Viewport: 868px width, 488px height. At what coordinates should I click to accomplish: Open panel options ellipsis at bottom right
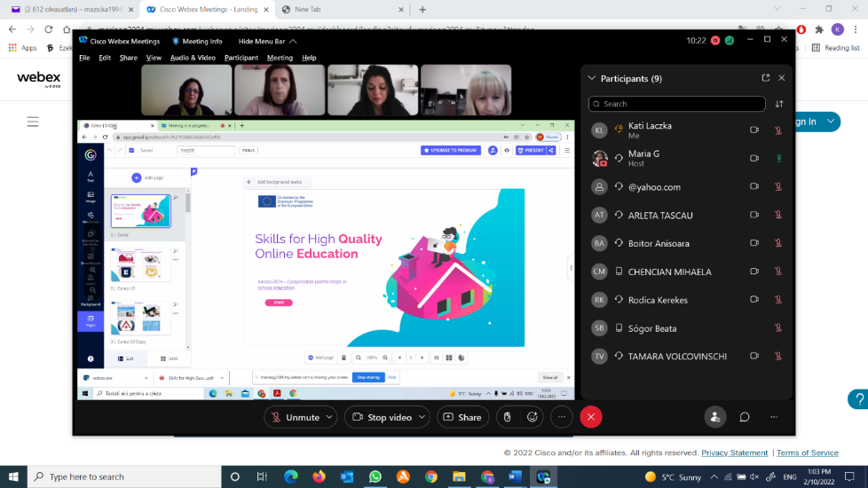click(774, 417)
